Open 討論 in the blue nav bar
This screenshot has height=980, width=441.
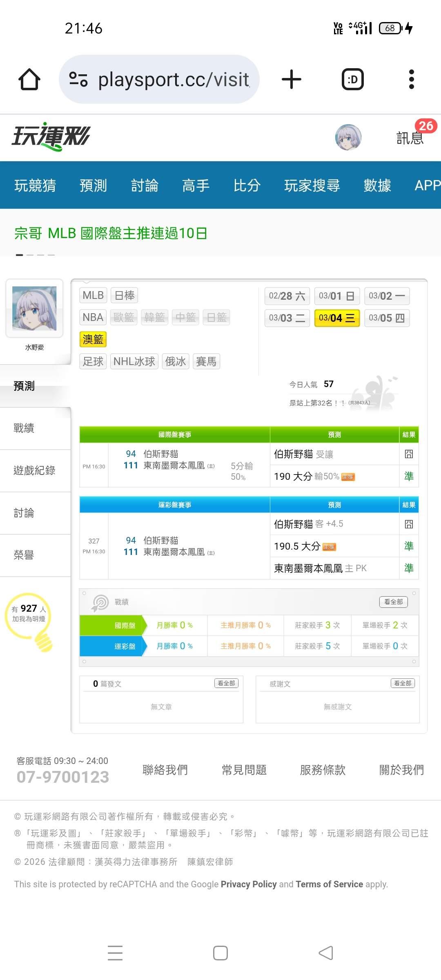(x=145, y=185)
